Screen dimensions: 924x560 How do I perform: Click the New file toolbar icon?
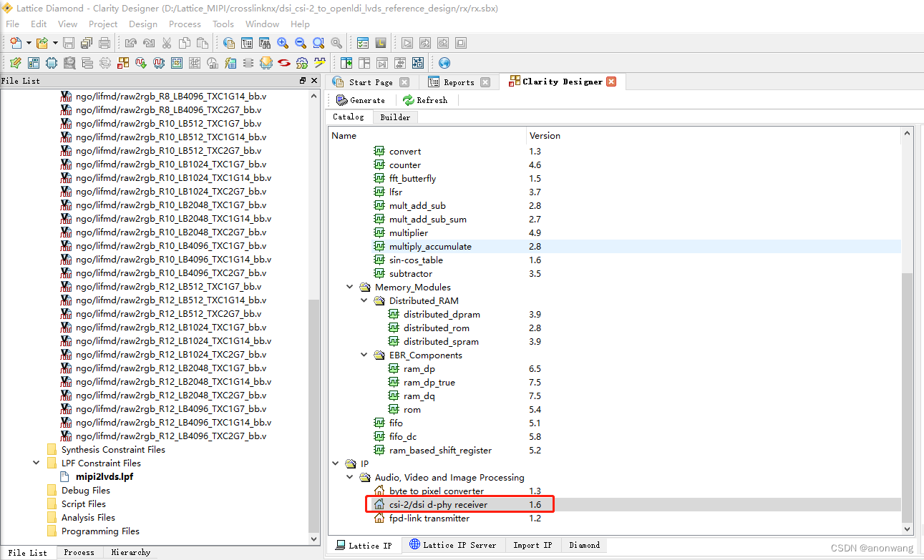(x=15, y=43)
